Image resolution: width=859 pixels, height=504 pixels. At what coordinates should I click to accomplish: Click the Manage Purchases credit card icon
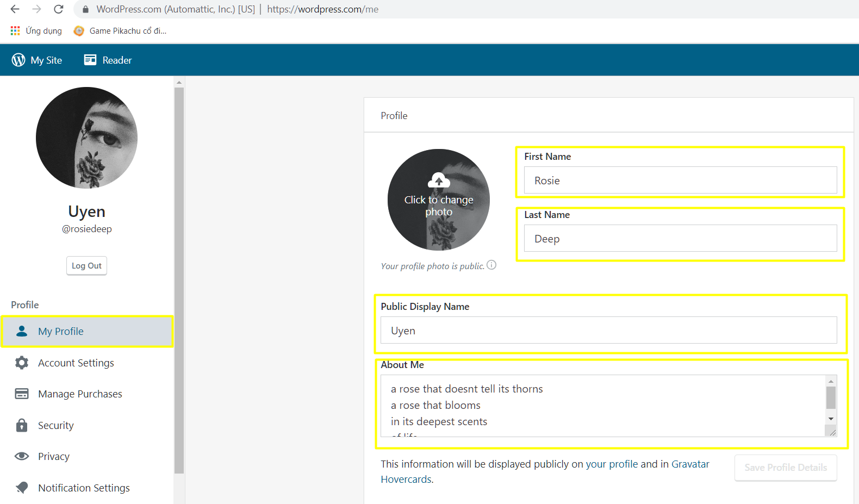pos(22,394)
